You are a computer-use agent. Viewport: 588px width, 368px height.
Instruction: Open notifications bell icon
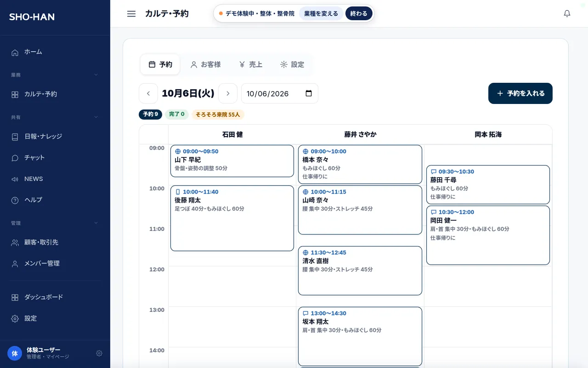tap(567, 14)
